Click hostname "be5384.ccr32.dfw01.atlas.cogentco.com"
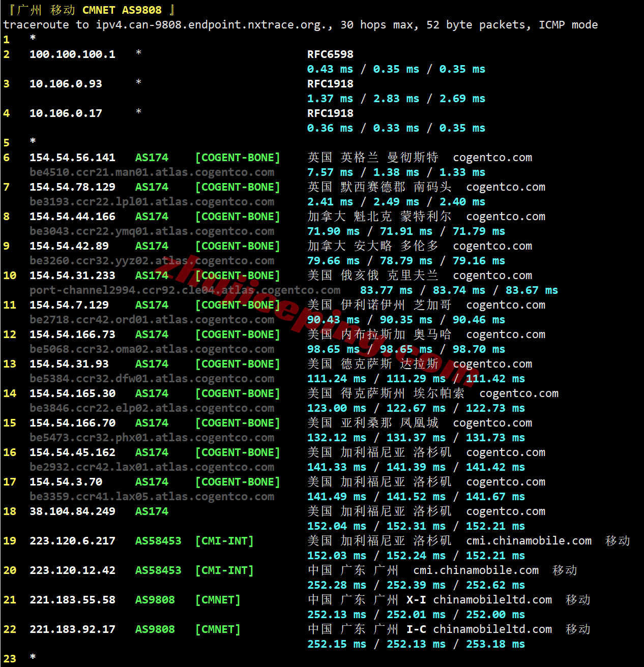This screenshot has width=644, height=667. tap(152, 379)
